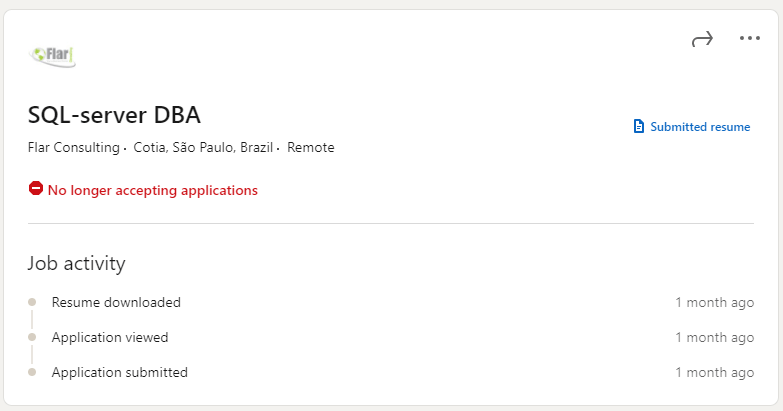
Task: Click the timeline dot beside Application submitted
Action: coord(33,372)
